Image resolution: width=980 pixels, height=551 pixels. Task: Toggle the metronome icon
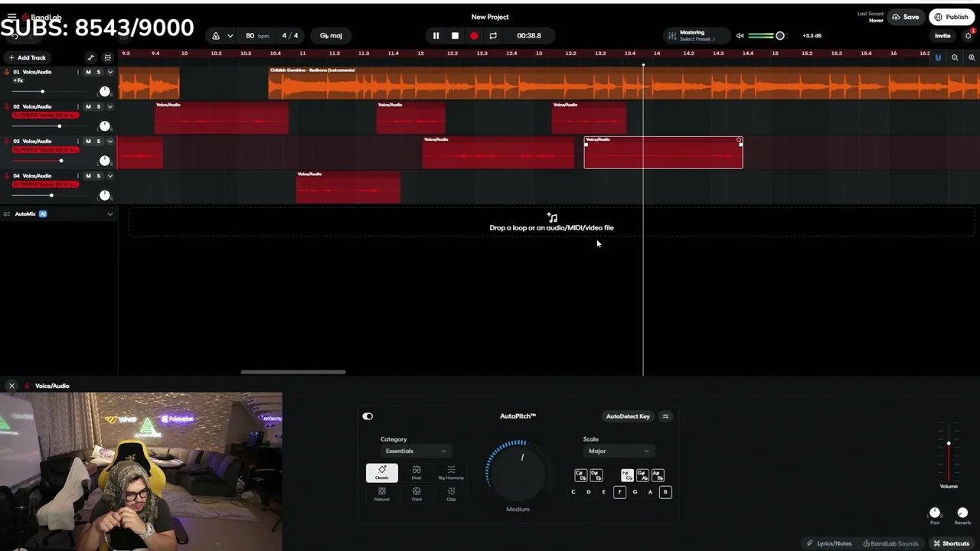point(216,36)
